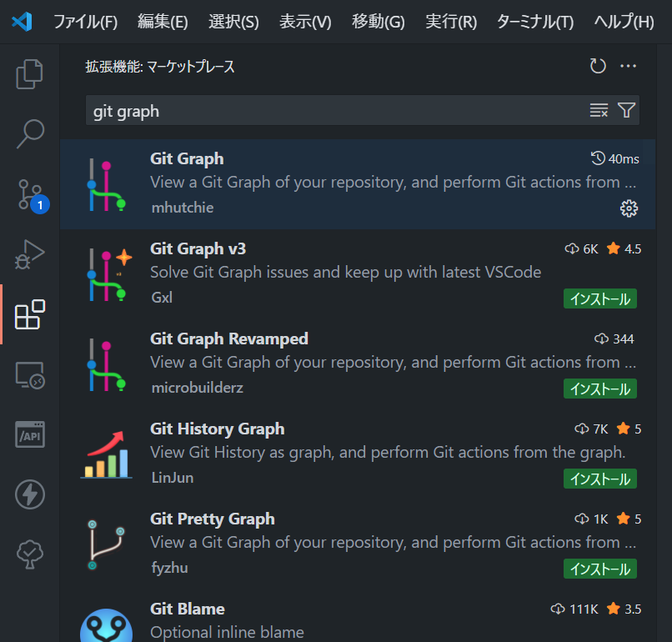
Task: Open the ヘルプ(H) menu
Action: click(624, 22)
